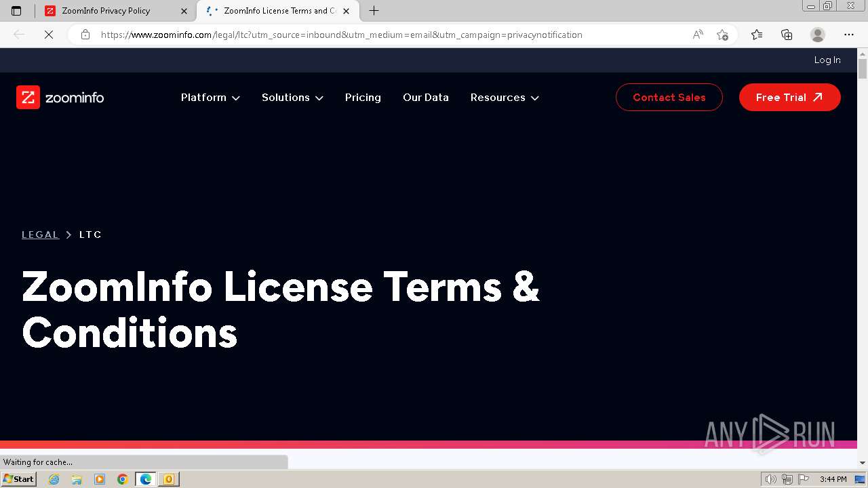Stop loading the page
The width and height of the screenshot is (868, 488).
tap(48, 35)
